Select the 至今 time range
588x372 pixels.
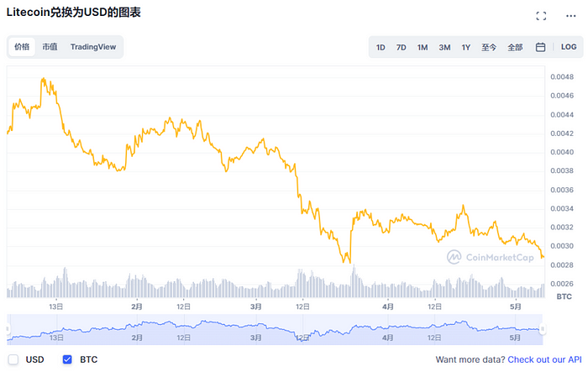pyautogui.click(x=489, y=47)
